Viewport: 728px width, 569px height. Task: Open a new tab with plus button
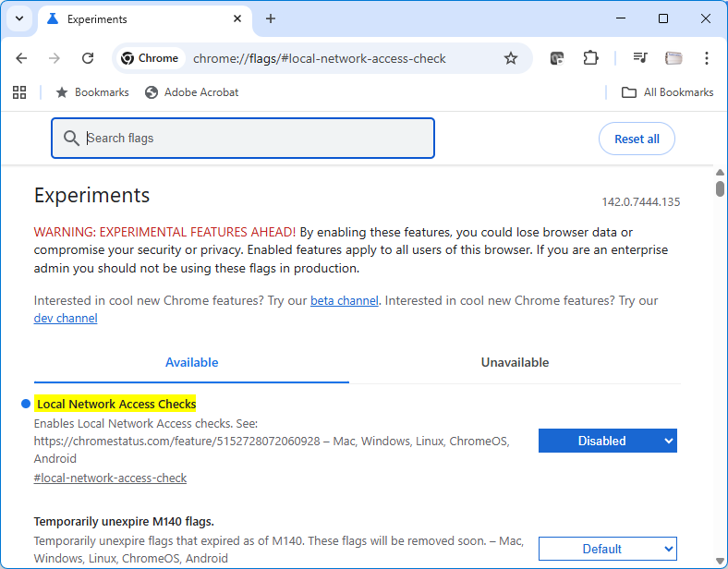271,18
